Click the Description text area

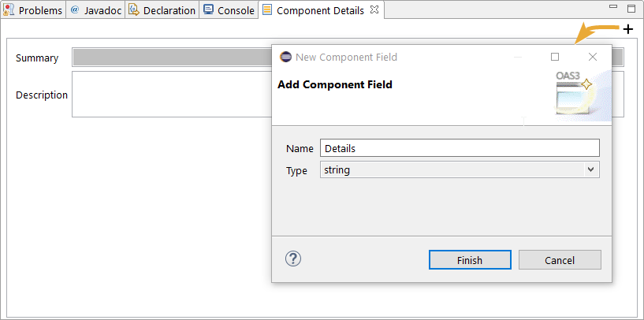coord(172,94)
